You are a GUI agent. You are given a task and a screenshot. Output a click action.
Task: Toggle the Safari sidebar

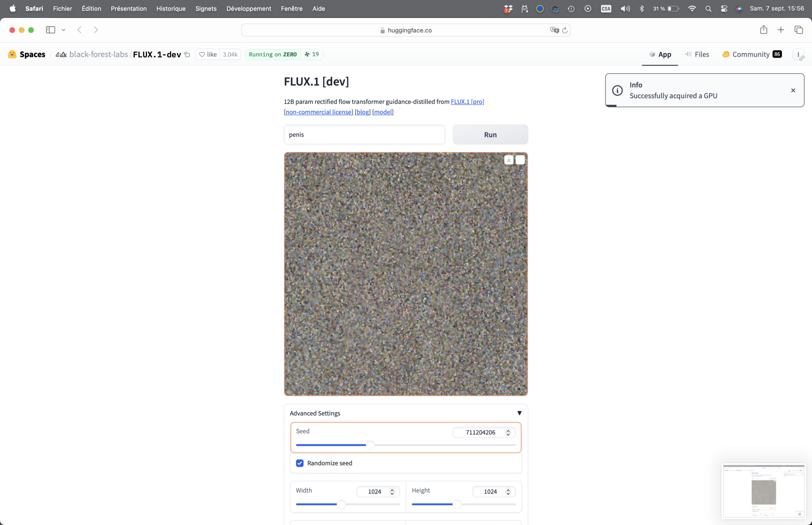tap(50, 30)
